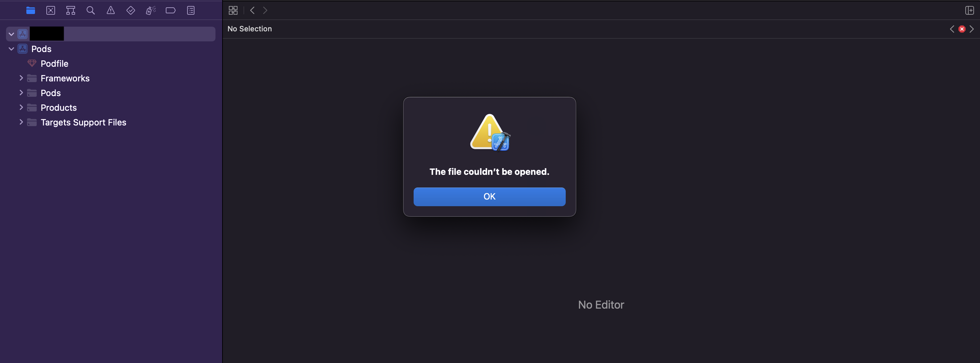Viewport: 980px width, 363px height.
Task: Click the red error indicator
Action: pyautogui.click(x=962, y=29)
